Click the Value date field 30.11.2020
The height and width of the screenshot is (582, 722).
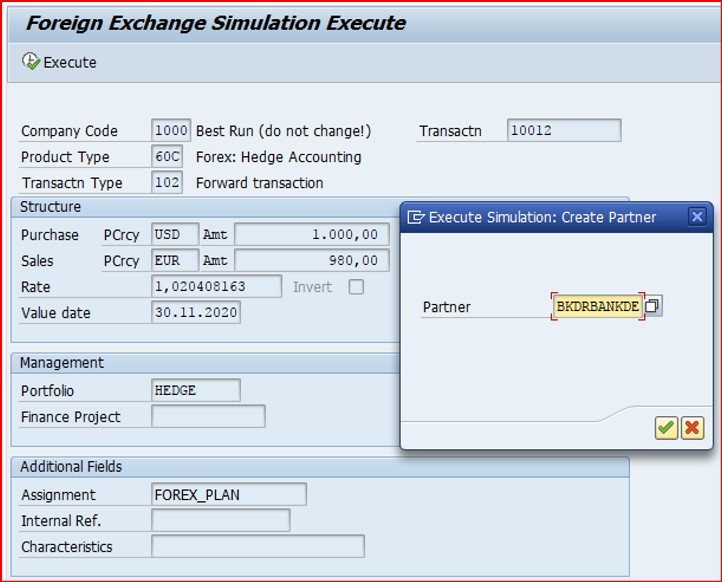click(x=196, y=312)
